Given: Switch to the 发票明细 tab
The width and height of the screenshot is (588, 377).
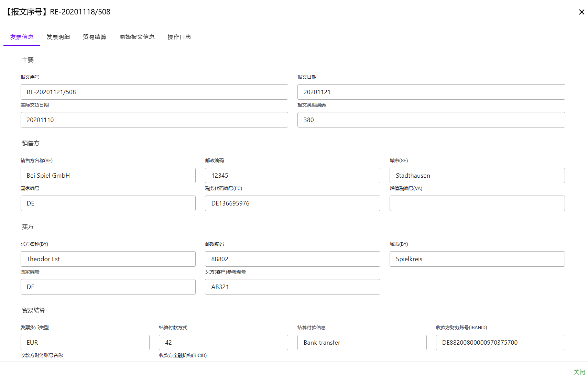Looking at the screenshot, I should point(58,37).
